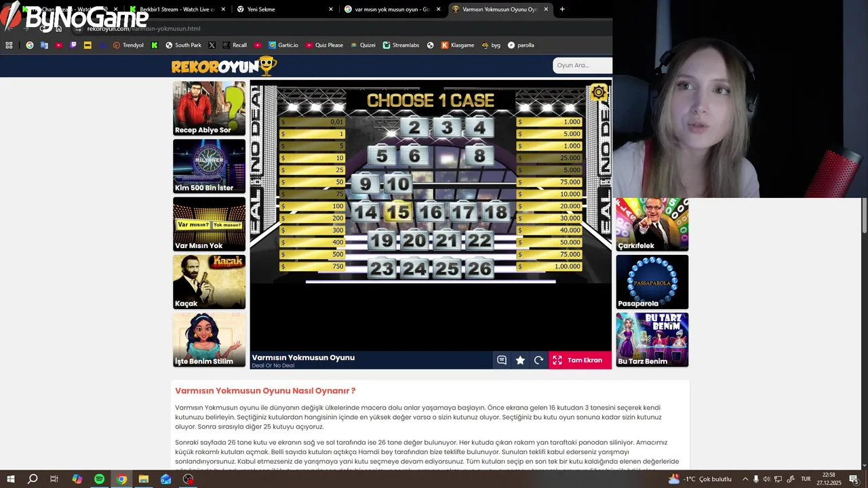Screen dimensions: 868x488
Task: Open the weather widget showing -1°C
Action: (x=700, y=479)
